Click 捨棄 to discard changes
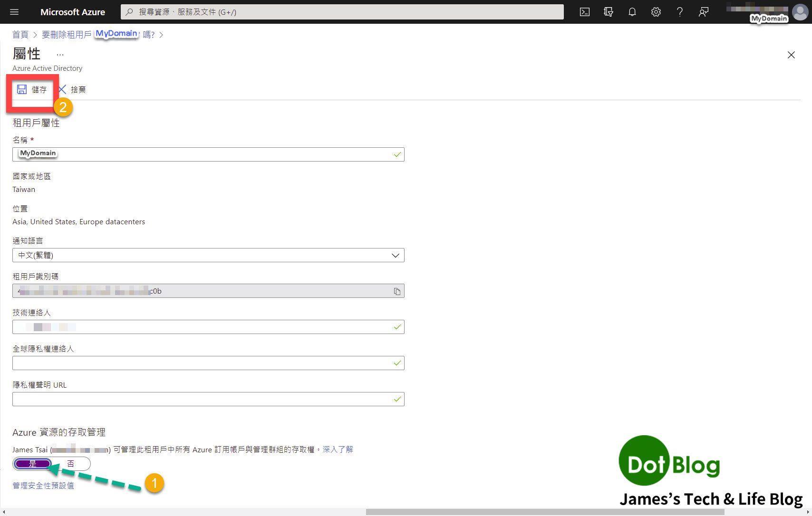 pos(72,89)
